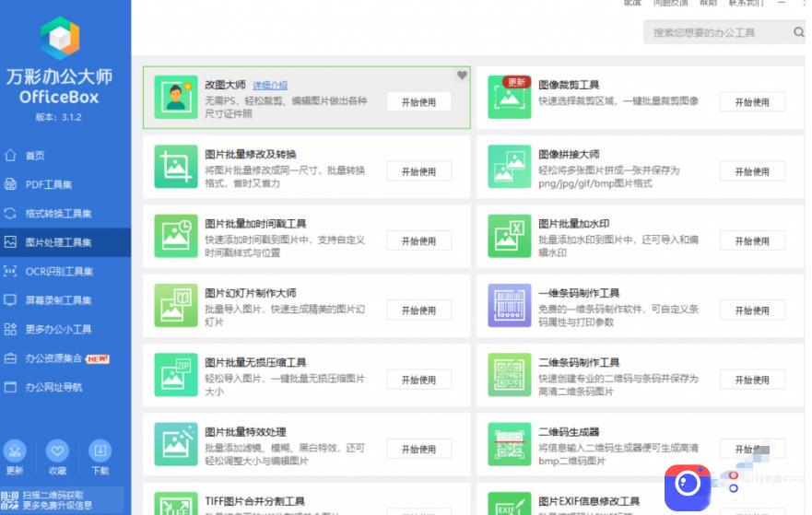Click 开始使用 for 二维条码制作工具

[752, 380]
